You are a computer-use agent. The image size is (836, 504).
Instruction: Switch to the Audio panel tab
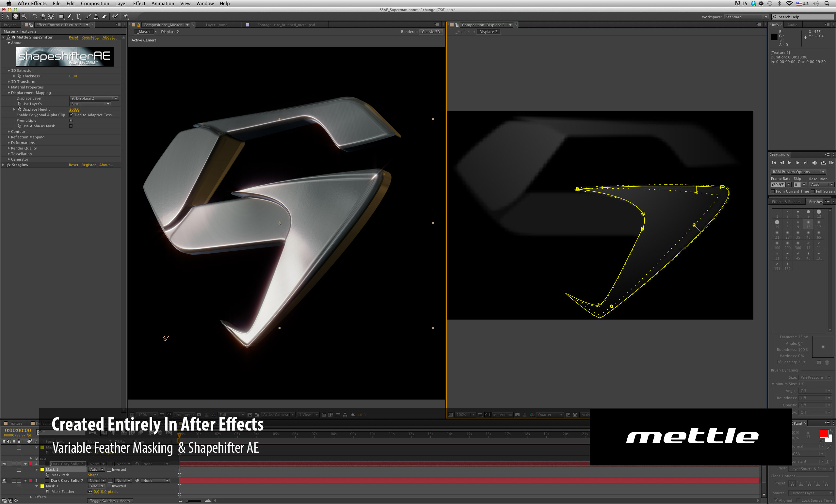[x=792, y=25]
